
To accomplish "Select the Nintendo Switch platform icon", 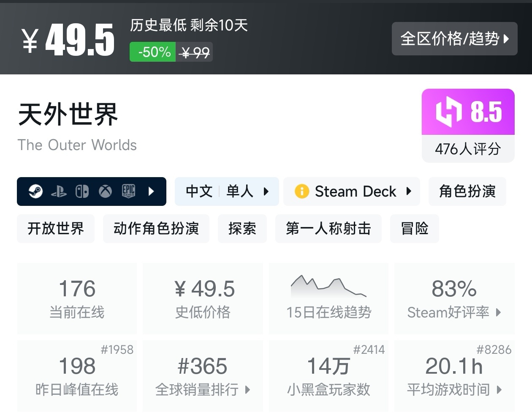I will click(x=82, y=191).
